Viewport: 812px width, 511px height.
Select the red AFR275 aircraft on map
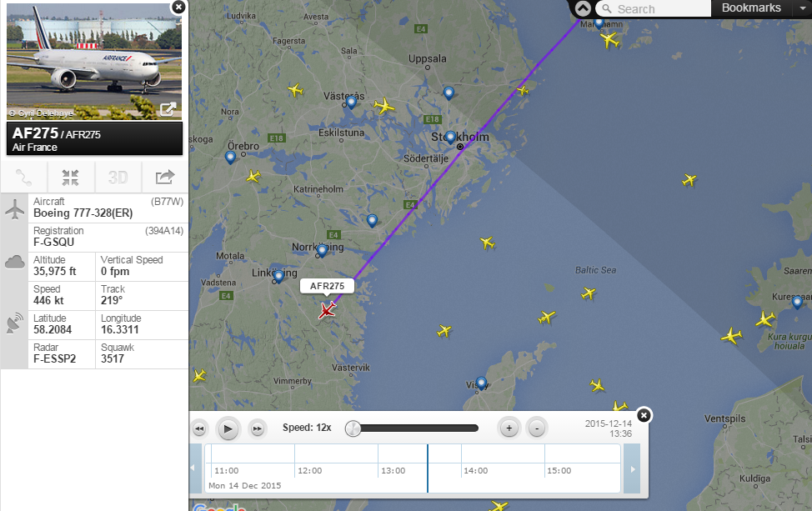point(328,310)
